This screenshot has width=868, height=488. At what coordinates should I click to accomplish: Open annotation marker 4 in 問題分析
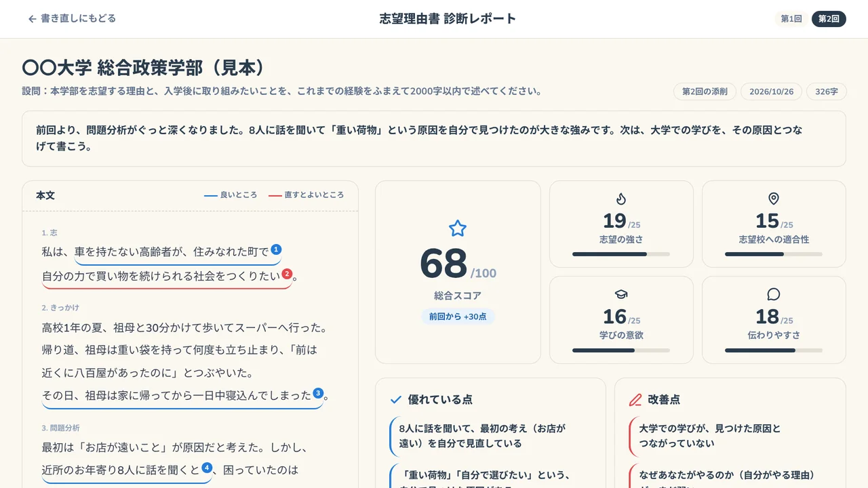pos(207,468)
